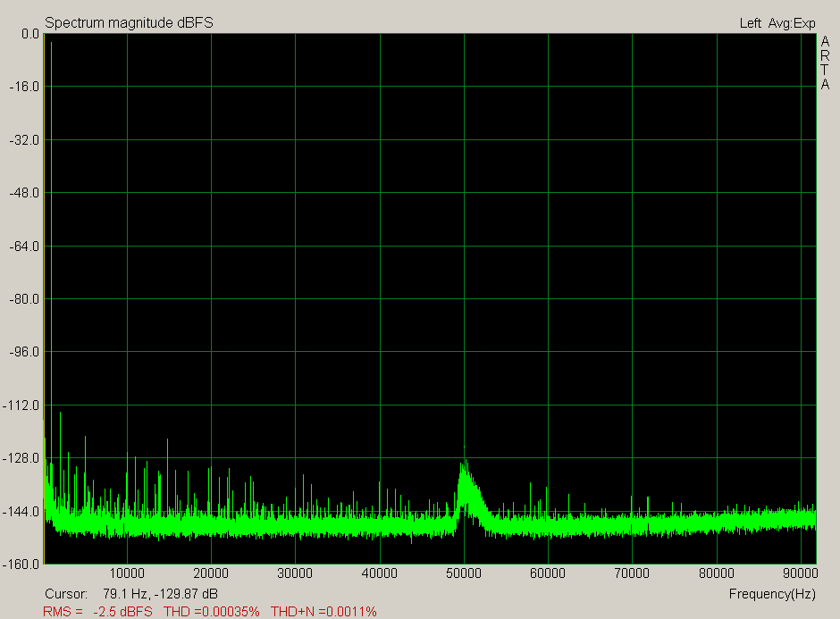Click the -144.0 axis value
The height and width of the screenshot is (619, 840).
point(21,512)
